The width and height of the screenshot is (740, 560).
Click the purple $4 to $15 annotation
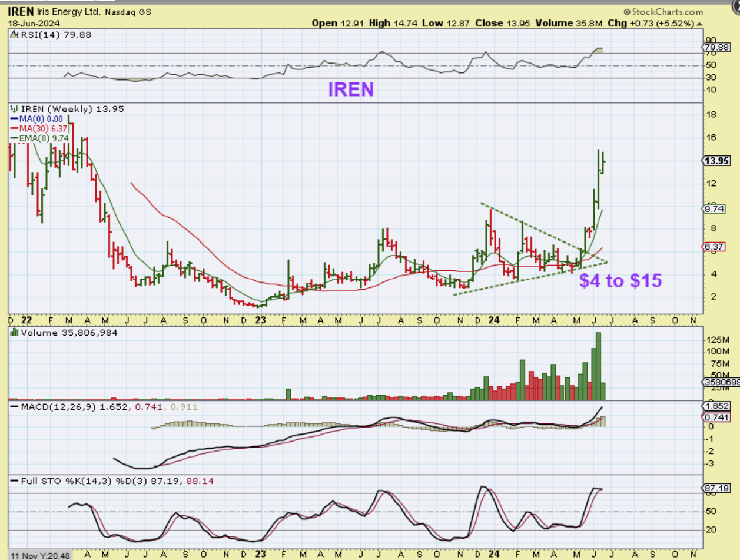[x=620, y=280]
